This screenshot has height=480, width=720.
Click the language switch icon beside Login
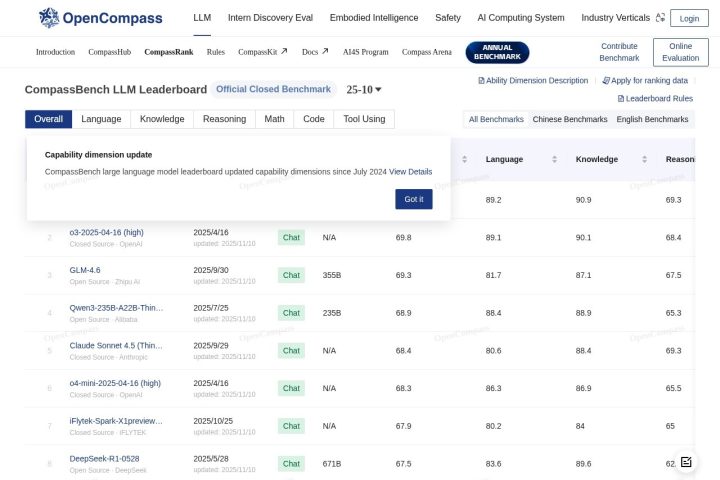coord(660,18)
